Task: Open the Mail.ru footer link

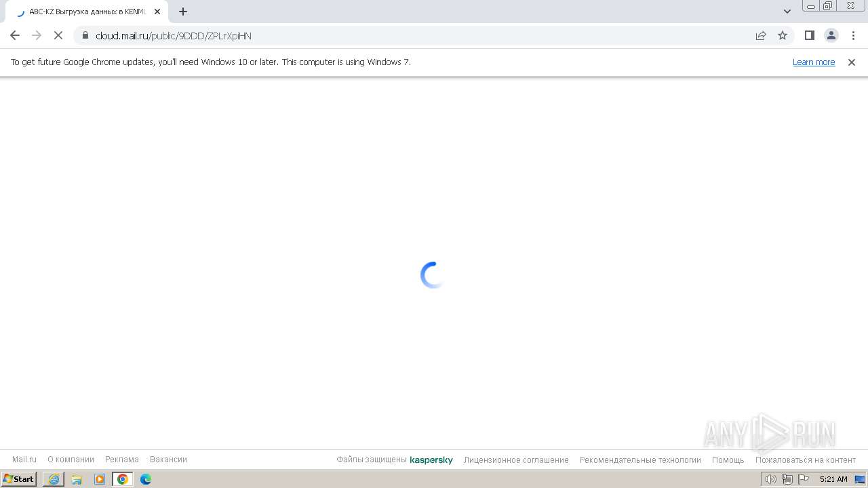Action: [x=24, y=460]
